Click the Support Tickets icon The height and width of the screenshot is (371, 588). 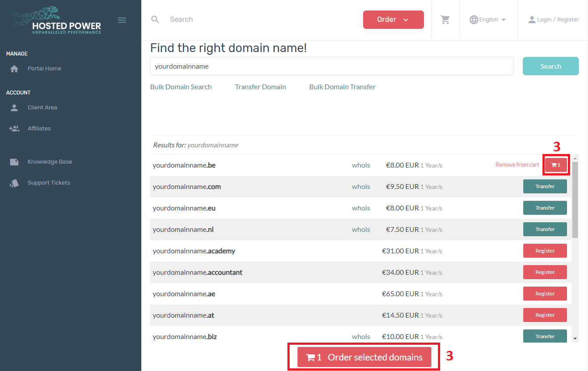click(x=14, y=183)
